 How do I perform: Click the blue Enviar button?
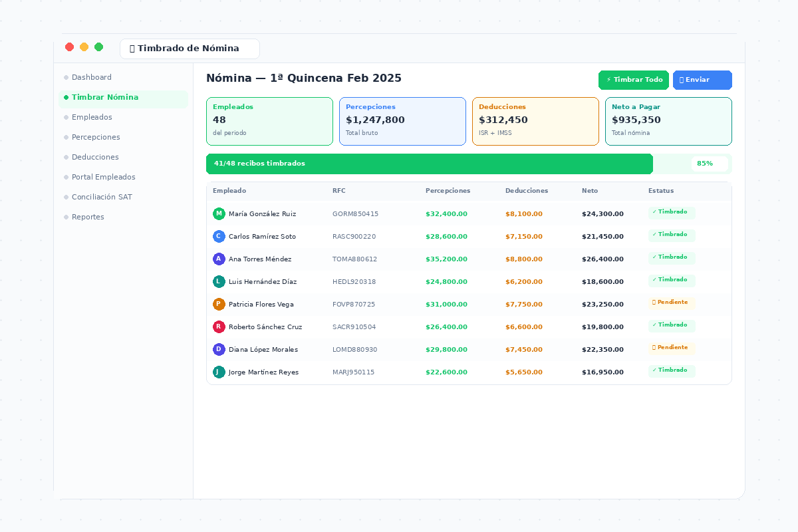702,80
